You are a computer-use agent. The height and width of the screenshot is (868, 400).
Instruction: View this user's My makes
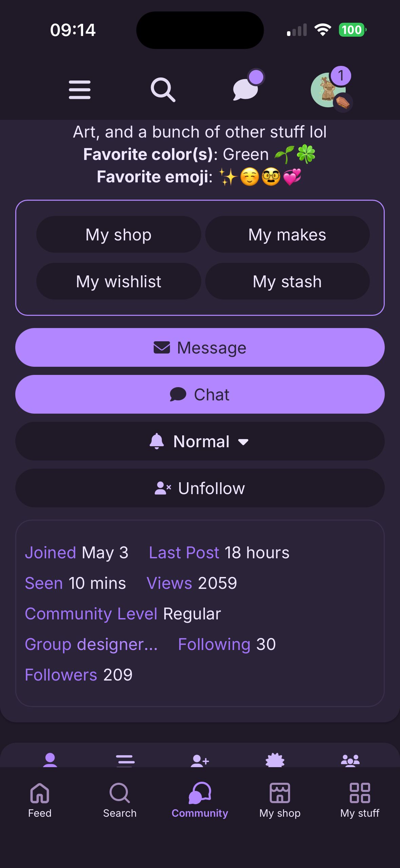point(287,235)
